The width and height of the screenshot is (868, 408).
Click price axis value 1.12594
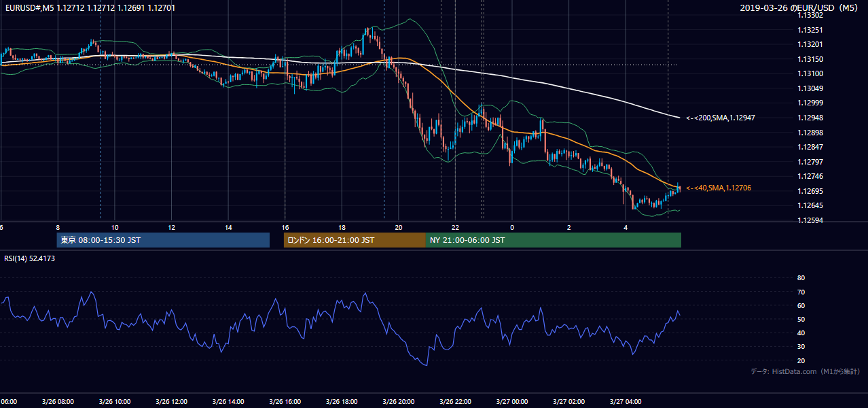coord(810,220)
